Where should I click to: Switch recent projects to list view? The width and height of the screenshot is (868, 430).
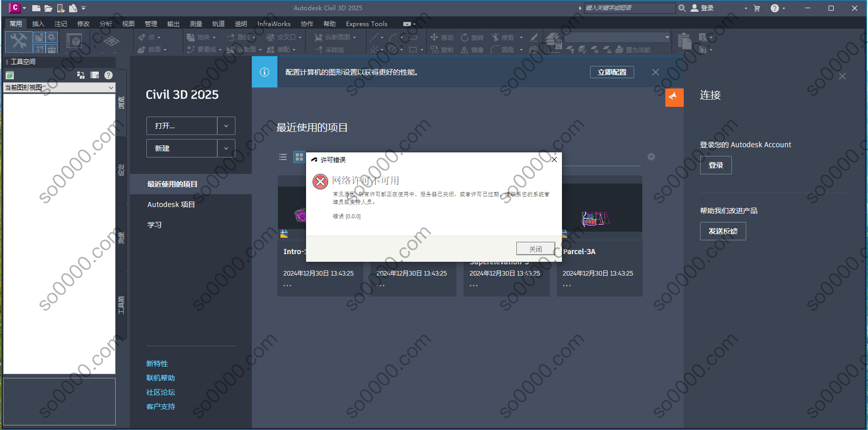[283, 157]
